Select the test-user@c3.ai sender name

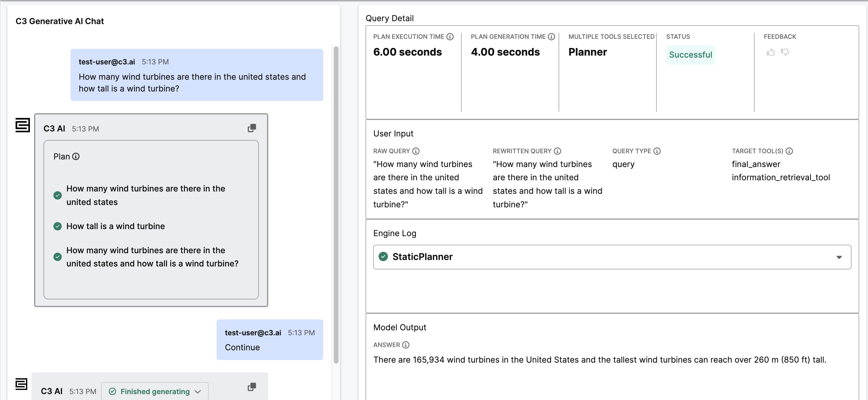click(107, 62)
